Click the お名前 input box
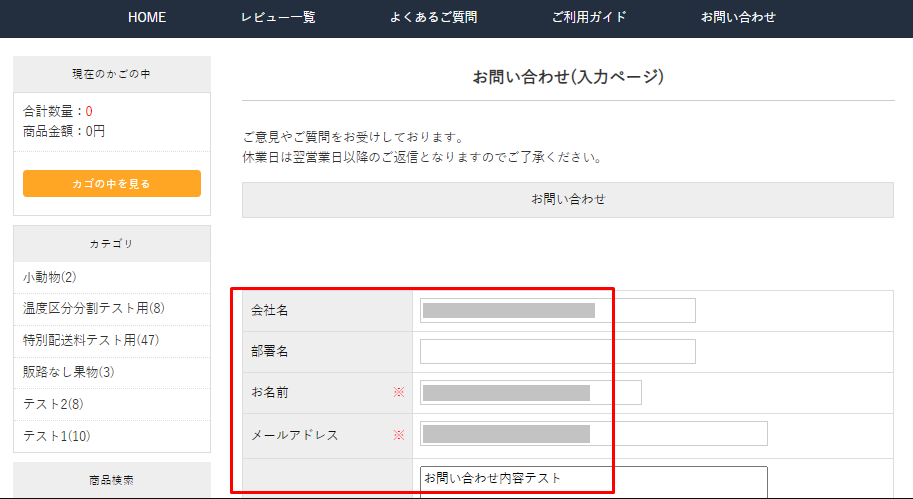Viewport: 913px width, 499px height. (530, 393)
